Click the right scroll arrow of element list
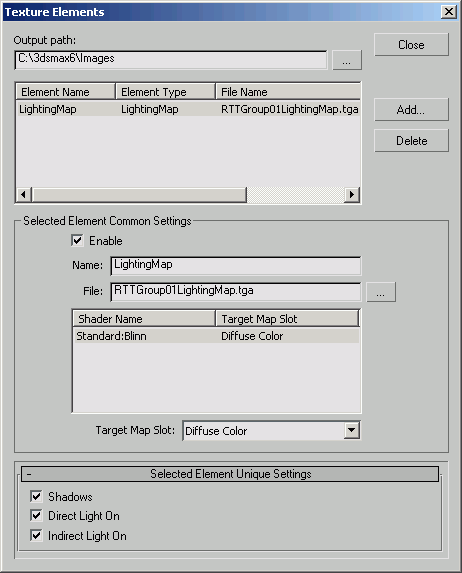 (352, 194)
